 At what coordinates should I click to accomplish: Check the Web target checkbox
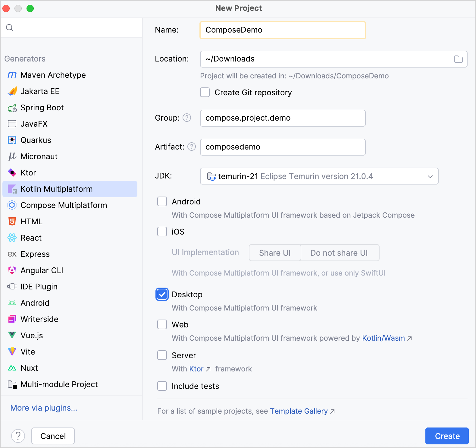(x=162, y=324)
